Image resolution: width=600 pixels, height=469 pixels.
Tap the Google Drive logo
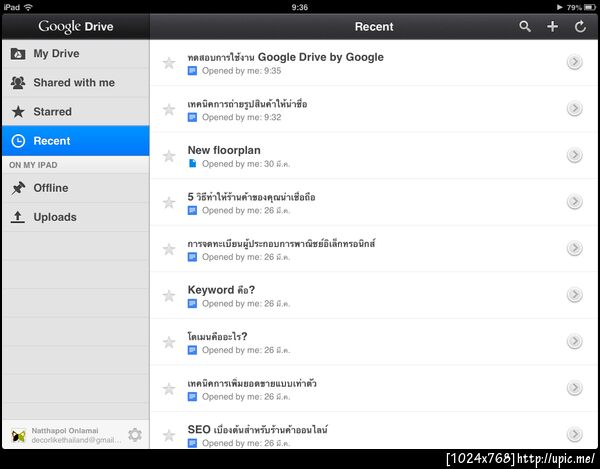tap(76, 26)
